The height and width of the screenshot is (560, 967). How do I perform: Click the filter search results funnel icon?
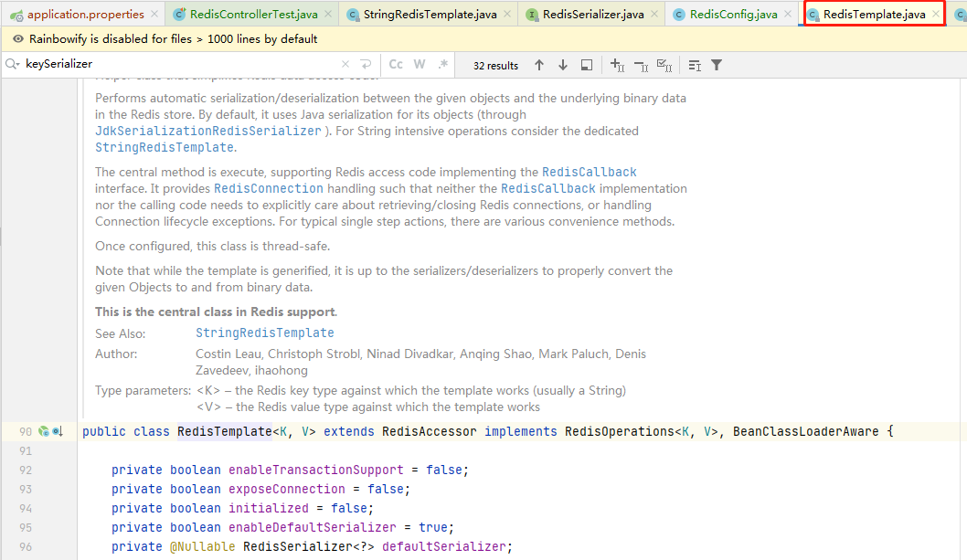(717, 65)
